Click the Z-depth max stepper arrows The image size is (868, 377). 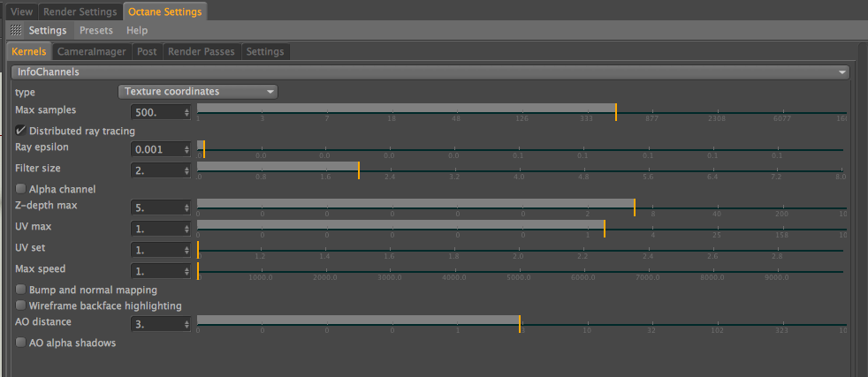pos(187,207)
